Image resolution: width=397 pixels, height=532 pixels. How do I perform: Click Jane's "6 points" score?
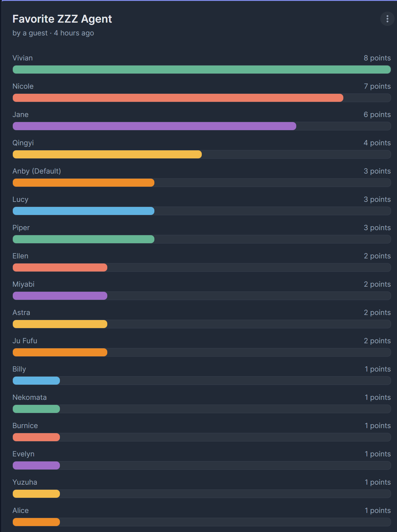377,115
